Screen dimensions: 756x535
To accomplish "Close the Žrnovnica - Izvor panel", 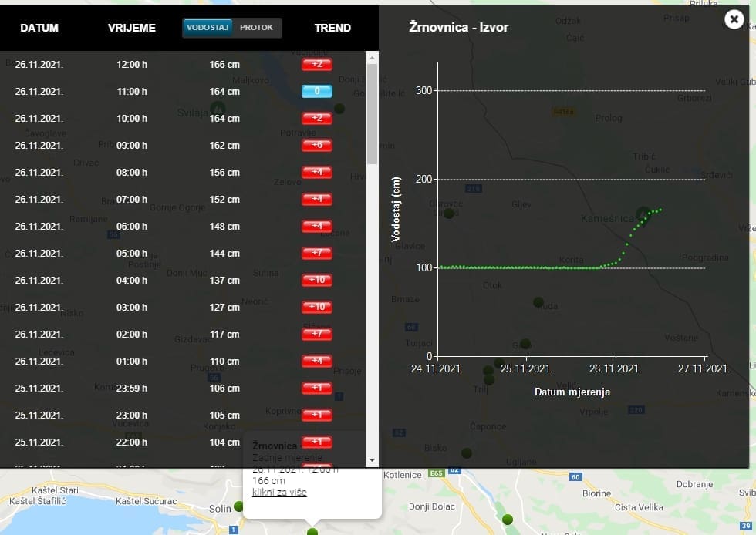I will click(x=734, y=20).
